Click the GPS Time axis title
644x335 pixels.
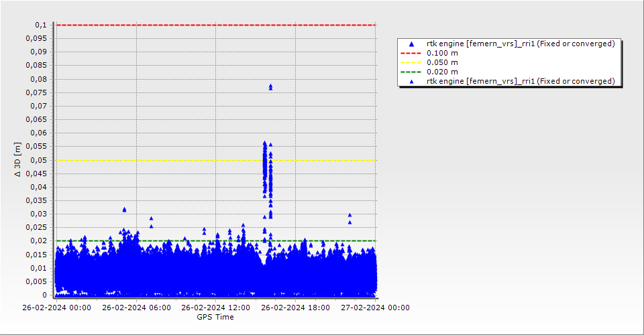tap(215, 317)
